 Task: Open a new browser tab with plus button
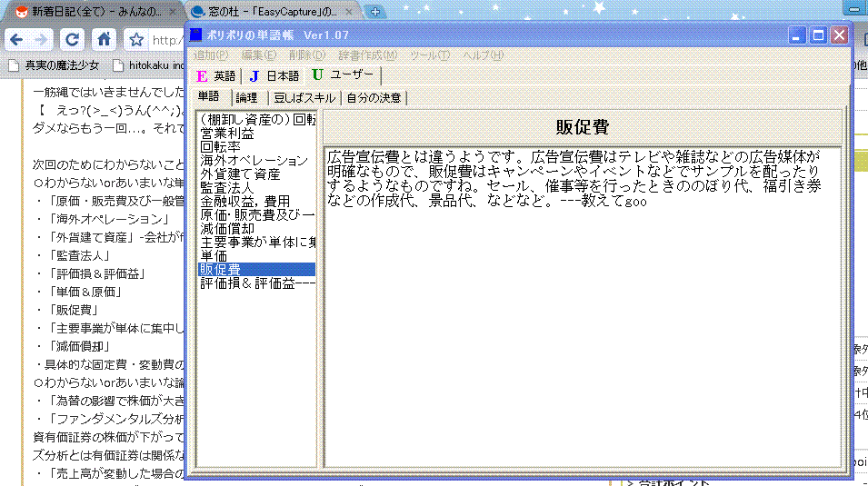pyautogui.click(x=374, y=12)
